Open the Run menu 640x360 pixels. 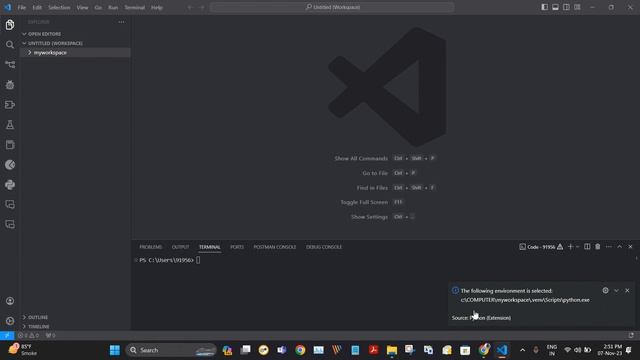click(x=113, y=7)
